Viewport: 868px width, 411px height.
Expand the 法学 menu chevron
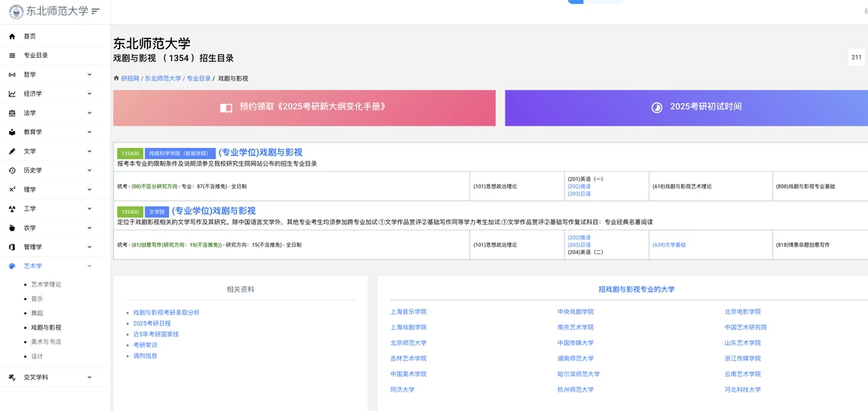(x=90, y=113)
